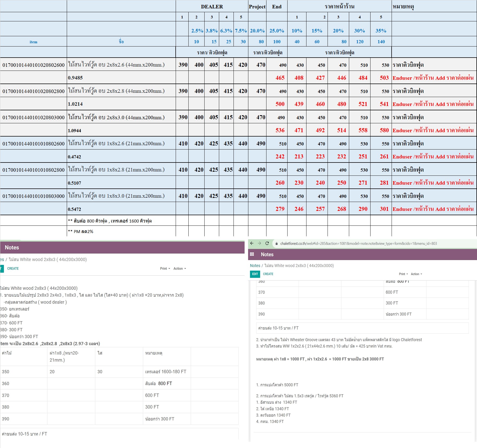Open Print dropdown in right Notes panel
This screenshot has width=477, height=448.
click(403, 274)
